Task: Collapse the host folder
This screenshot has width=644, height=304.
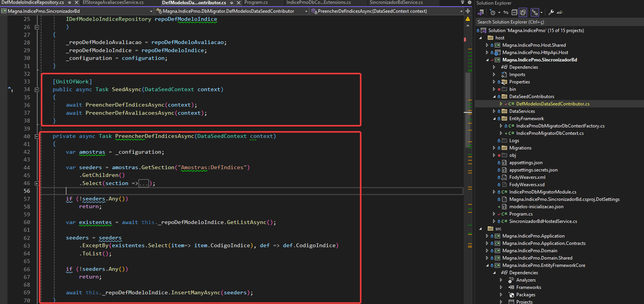Action: 481,38
